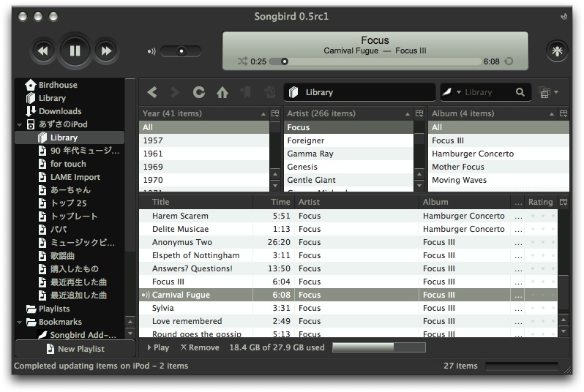584x392 pixels.
Task: Open the Artist pane column picker
Action: pyautogui.click(x=419, y=113)
